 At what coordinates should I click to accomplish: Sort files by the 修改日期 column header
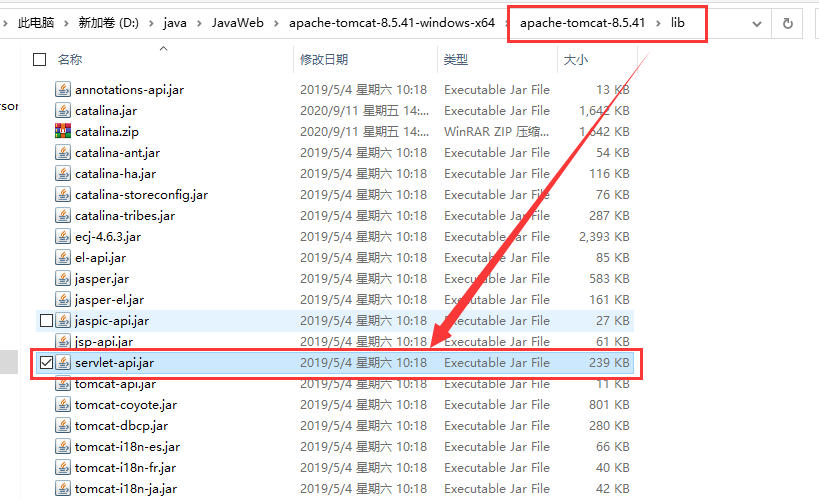click(x=324, y=60)
